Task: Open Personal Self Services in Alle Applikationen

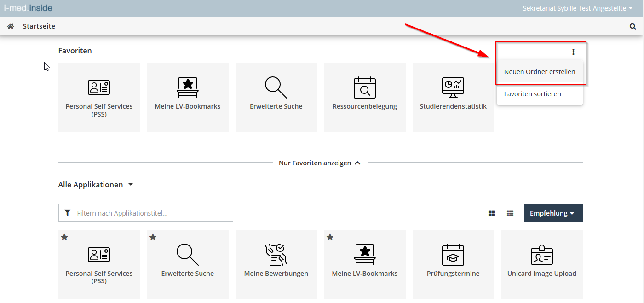Action: coord(99,265)
